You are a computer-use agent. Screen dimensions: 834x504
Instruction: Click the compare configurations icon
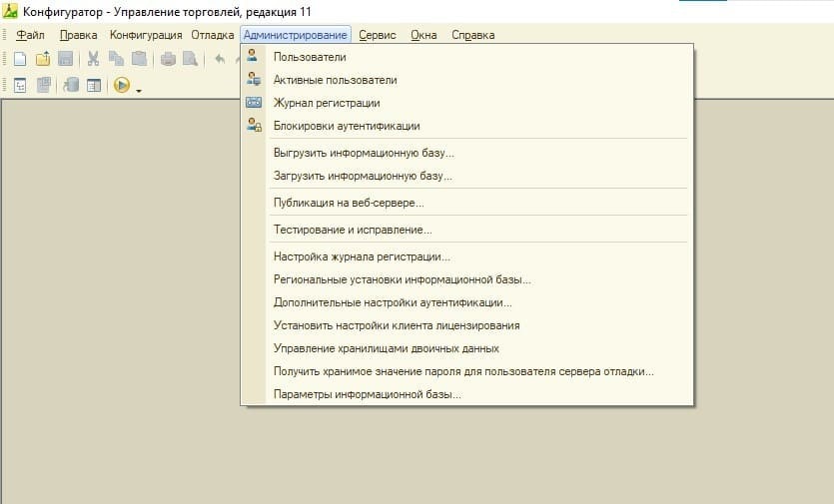pyautogui.click(x=44, y=85)
